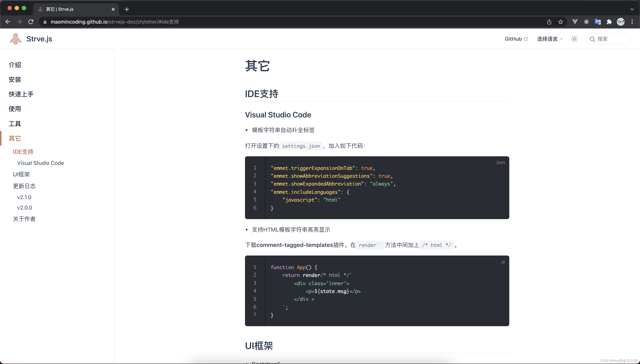Click the v2.1.0 changelog sidebar link
Viewport: 640px width, 364px height.
[24, 197]
